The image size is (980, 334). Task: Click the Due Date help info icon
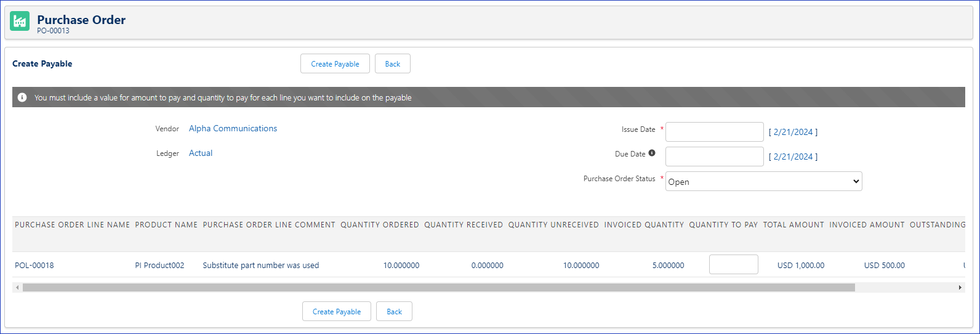652,153
